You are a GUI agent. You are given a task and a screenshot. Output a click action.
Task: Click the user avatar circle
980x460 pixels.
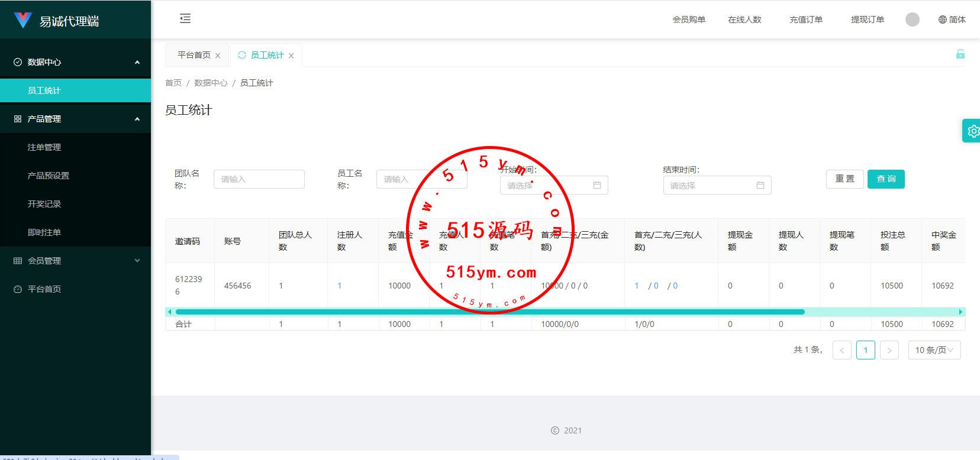[x=912, y=20]
